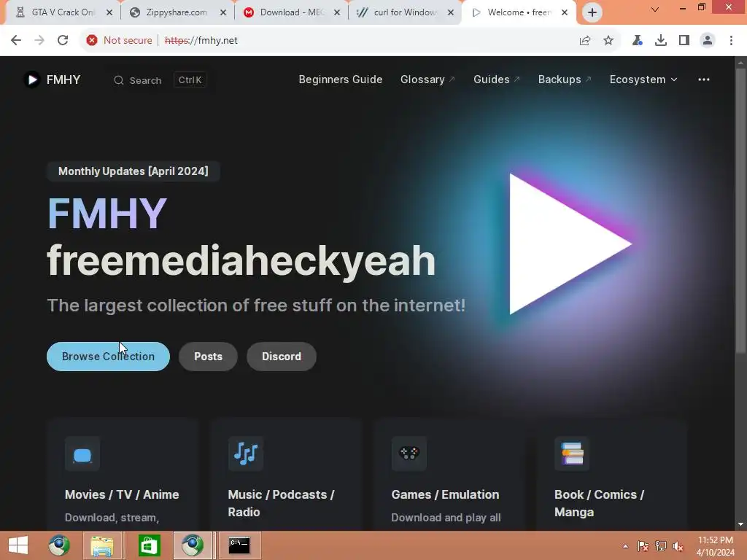Open the search magnifier icon
Image resolution: width=747 pixels, height=560 pixels.
pos(119,80)
